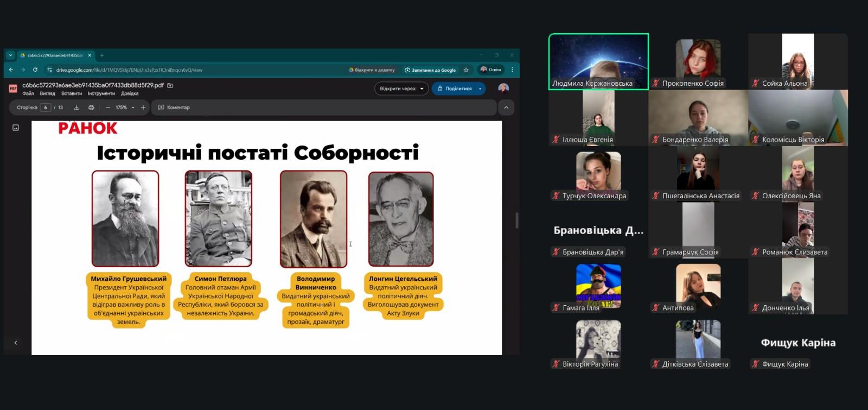Select Грамарчук Софія participant tile
868x410 pixels.
[x=698, y=230]
